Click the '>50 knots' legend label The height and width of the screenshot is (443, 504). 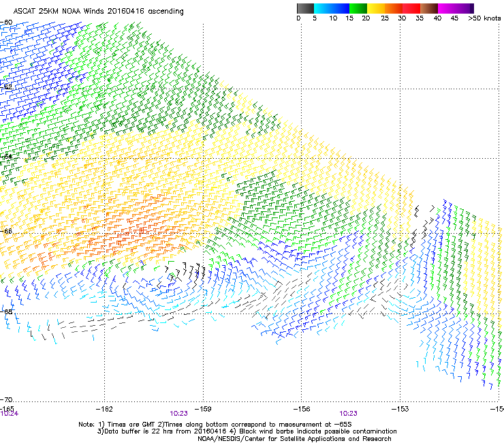[484, 18]
